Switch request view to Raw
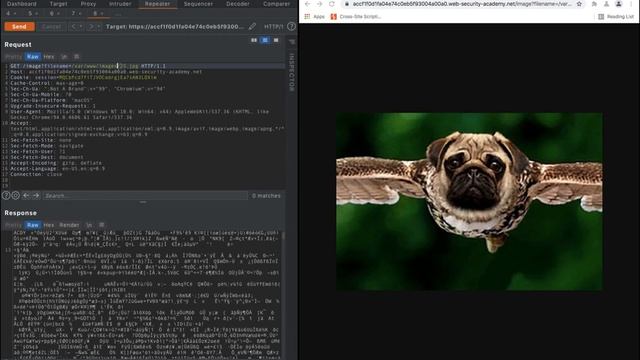 33,56
